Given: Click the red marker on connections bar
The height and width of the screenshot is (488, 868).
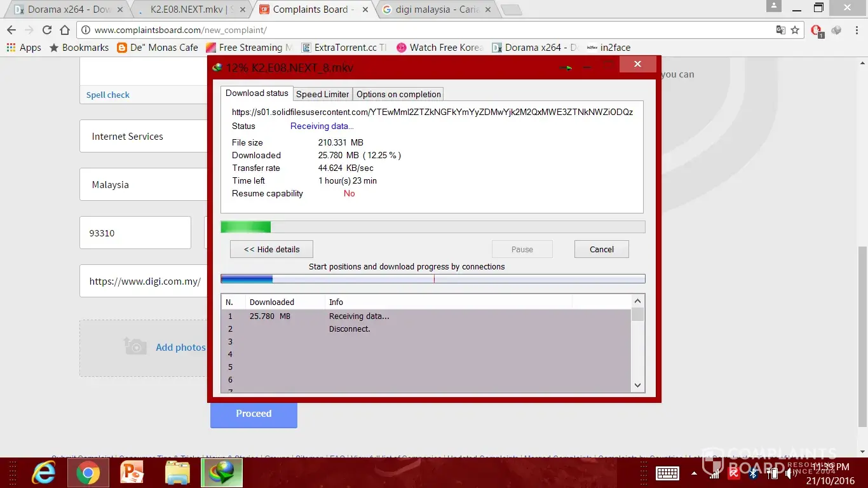Looking at the screenshot, I should click(434, 278).
